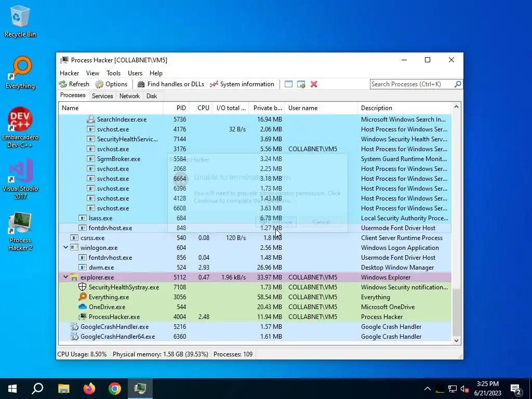The image size is (532, 399).
Task: Click the search magnifier icon in Process Hacker
Action: coord(457,84)
